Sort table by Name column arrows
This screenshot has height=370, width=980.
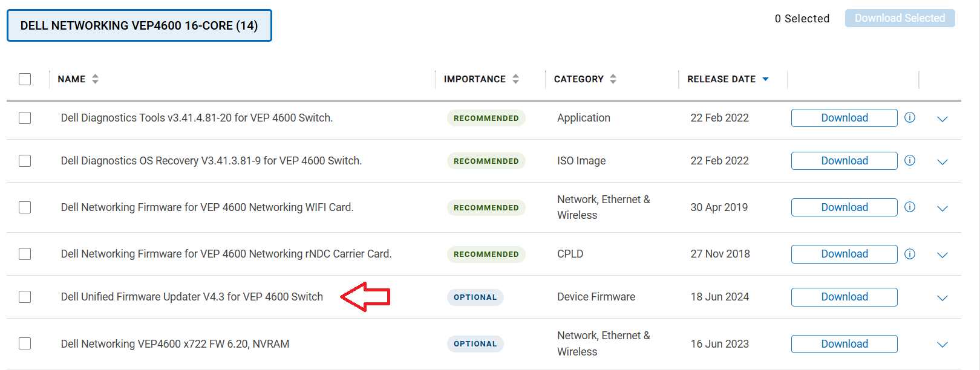click(x=95, y=79)
